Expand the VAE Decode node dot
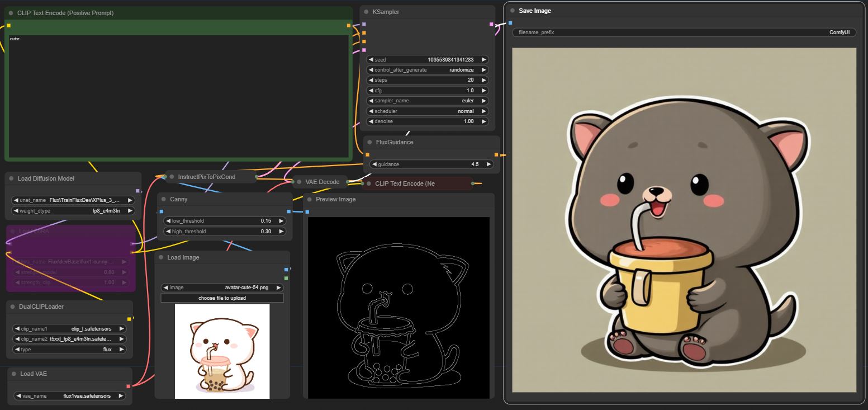The image size is (868, 410). coord(299,182)
